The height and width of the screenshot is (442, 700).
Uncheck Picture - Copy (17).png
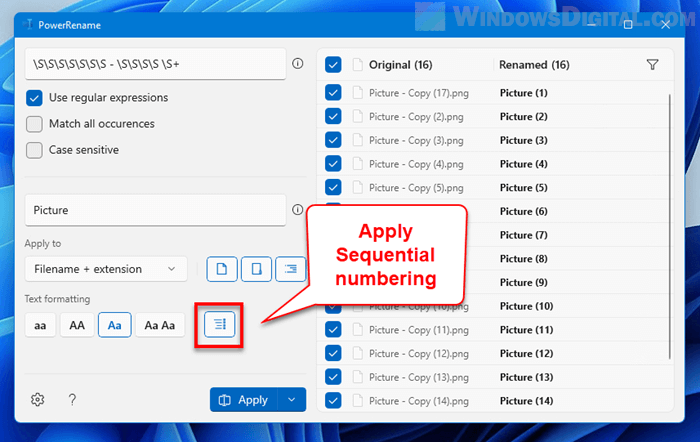tap(333, 93)
